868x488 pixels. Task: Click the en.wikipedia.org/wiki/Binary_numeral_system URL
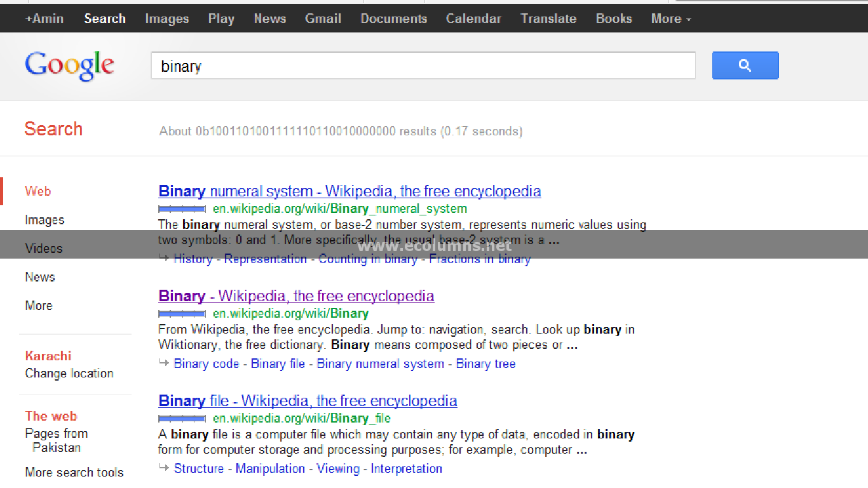pos(340,208)
